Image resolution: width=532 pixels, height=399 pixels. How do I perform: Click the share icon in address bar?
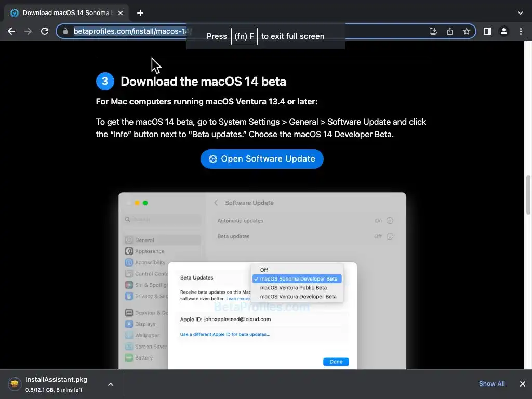[449, 31]
